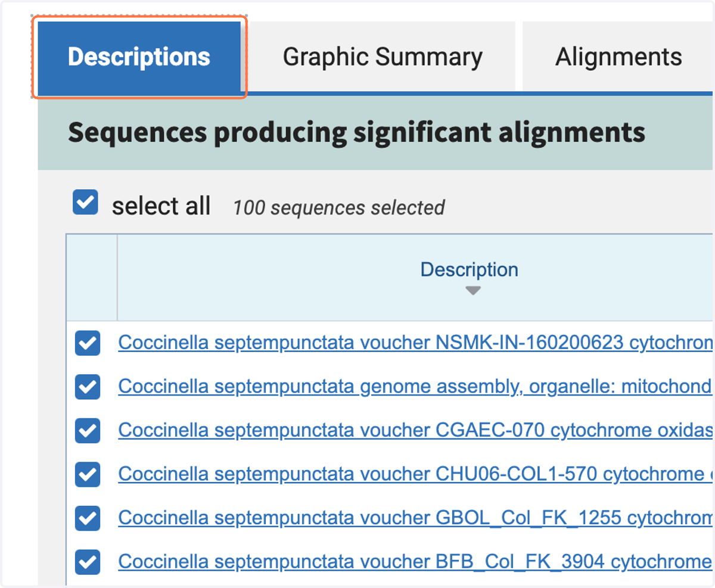Screen dimensions: 715x588
Task: Uncheck the CHU06-COL1-570 voucher row checkbox
Action: pyautogui.click(x=88, y=475)
